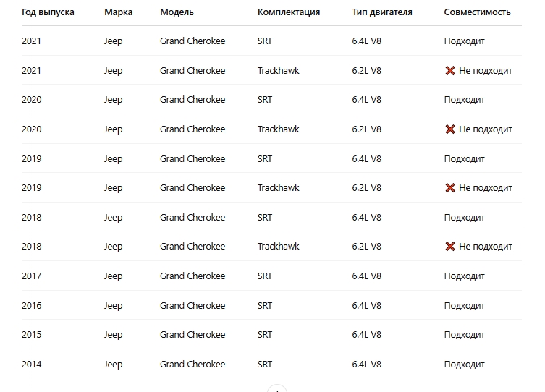Select the 2017 Grand Cherokee model cell
Screen dimensions: 545x392
pyautogui.click(x=193, y=276)
